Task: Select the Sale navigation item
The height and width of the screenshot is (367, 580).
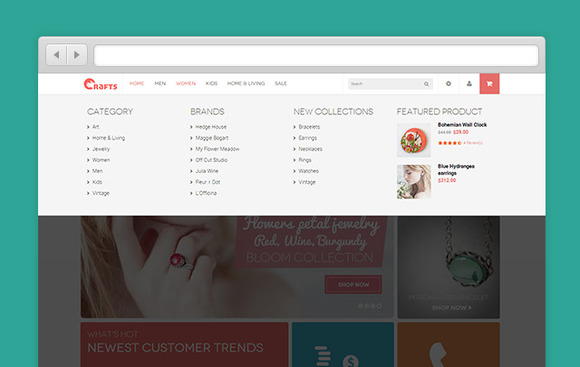Action: (x=281, y=84)
